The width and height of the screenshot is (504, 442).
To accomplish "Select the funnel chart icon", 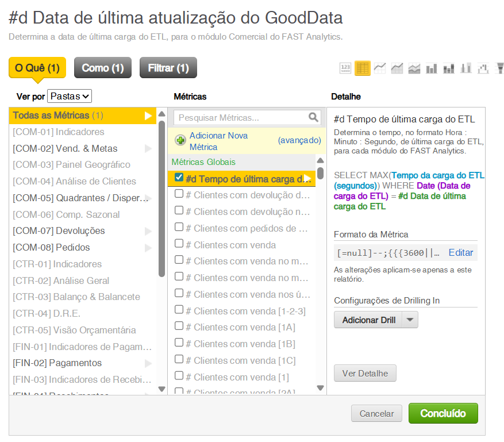I will point(499,68).
